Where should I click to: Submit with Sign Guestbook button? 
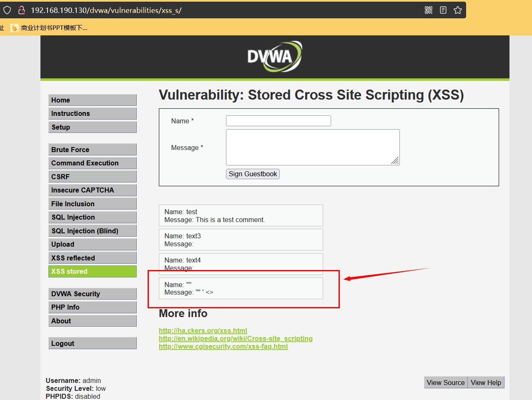tap(253, 174)
